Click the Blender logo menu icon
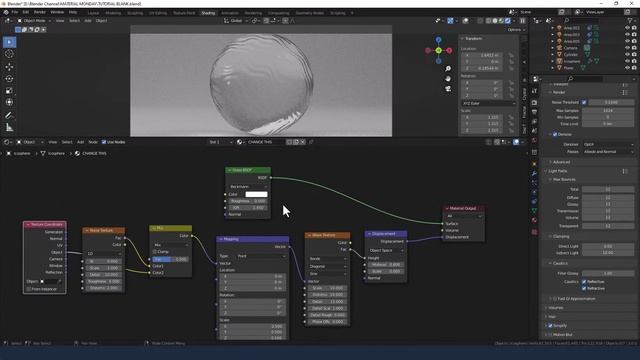640x360 pixels. (5, 12)
